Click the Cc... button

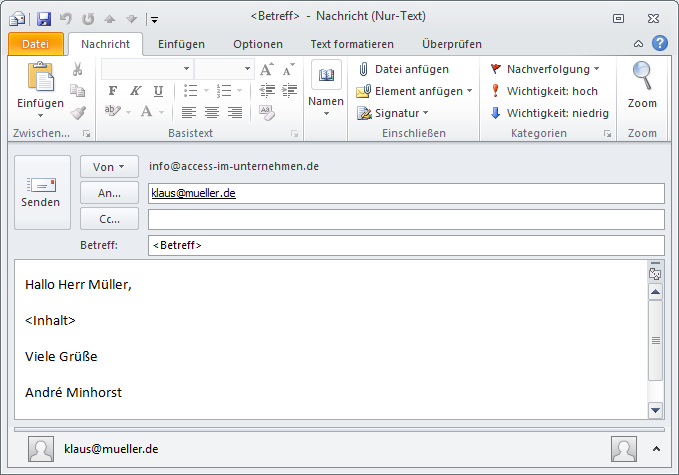(x=108, y=219)
